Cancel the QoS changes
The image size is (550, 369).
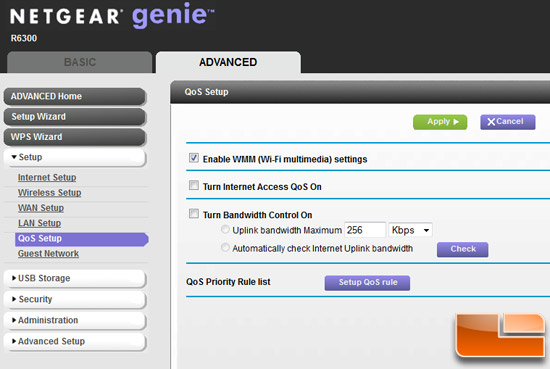(x=508, y=122)
